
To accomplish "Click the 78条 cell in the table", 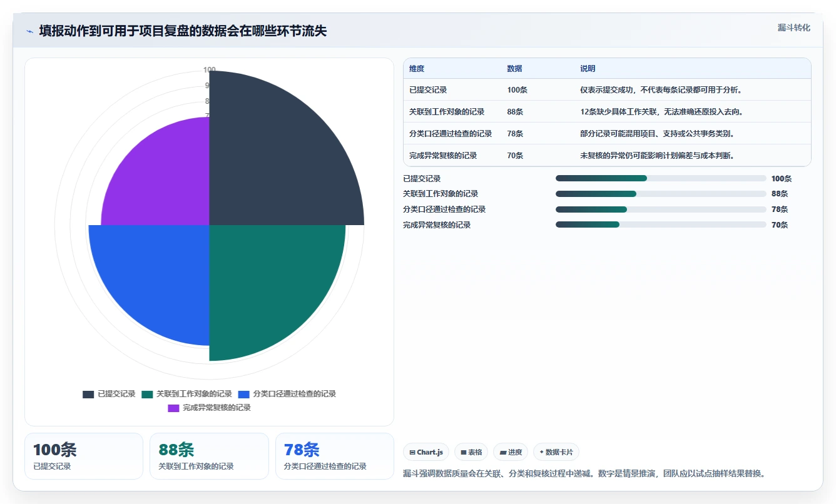I will (515, 134).
